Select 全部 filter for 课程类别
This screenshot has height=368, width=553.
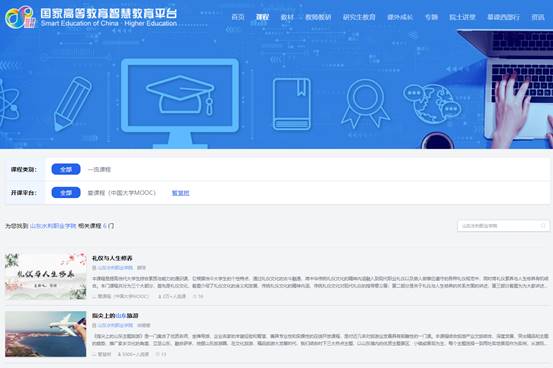(66, 169)
